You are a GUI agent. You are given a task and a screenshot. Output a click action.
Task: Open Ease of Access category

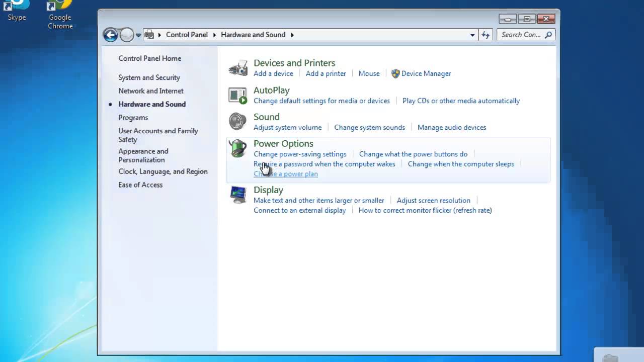point(140,185)
